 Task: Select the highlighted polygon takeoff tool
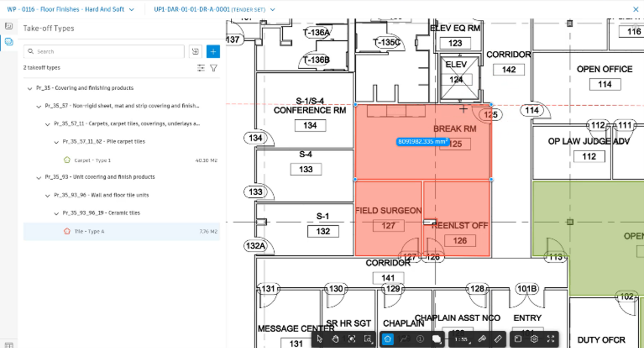coord(387,339)
